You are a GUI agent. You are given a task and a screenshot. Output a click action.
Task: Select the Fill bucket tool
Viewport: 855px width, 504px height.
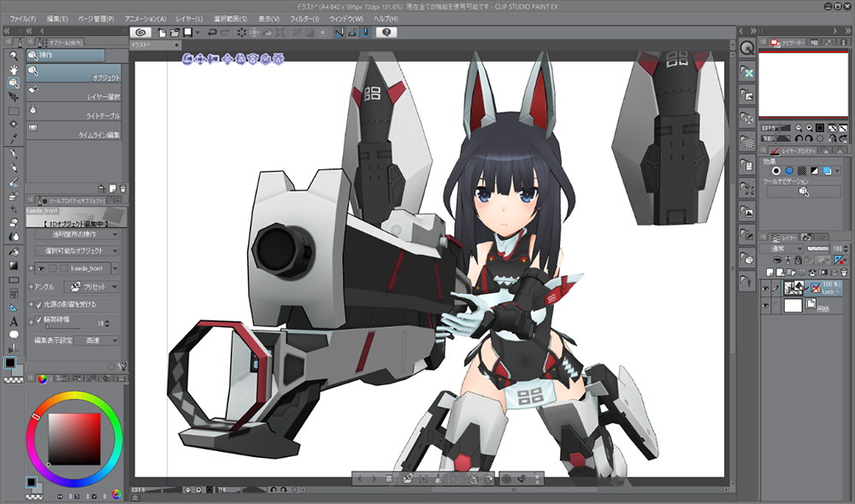coord(14,252)
